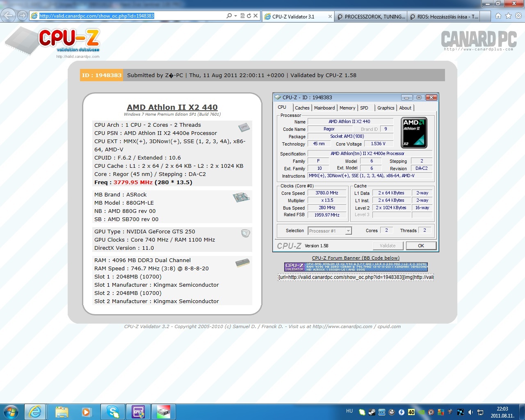Select the Memory tab in CPU-Z window
The image size is (525, 420).
pos(347,108)
